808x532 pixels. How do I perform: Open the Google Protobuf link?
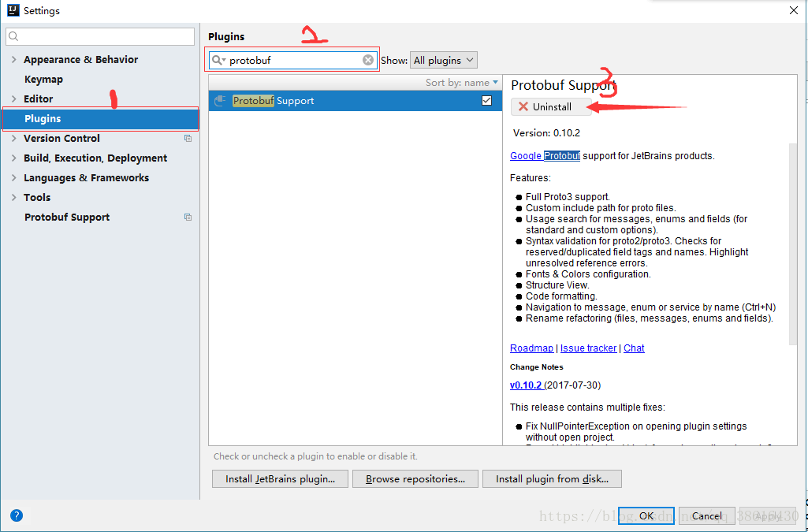[545, 155]
